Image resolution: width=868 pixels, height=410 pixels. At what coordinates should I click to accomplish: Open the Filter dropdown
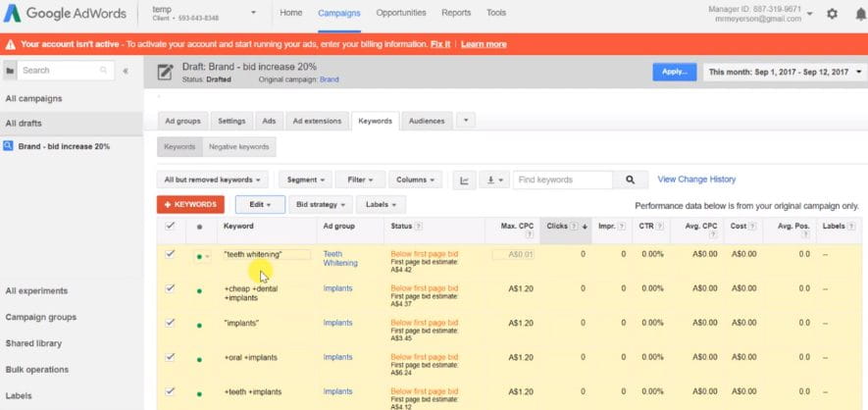[360, 179]
